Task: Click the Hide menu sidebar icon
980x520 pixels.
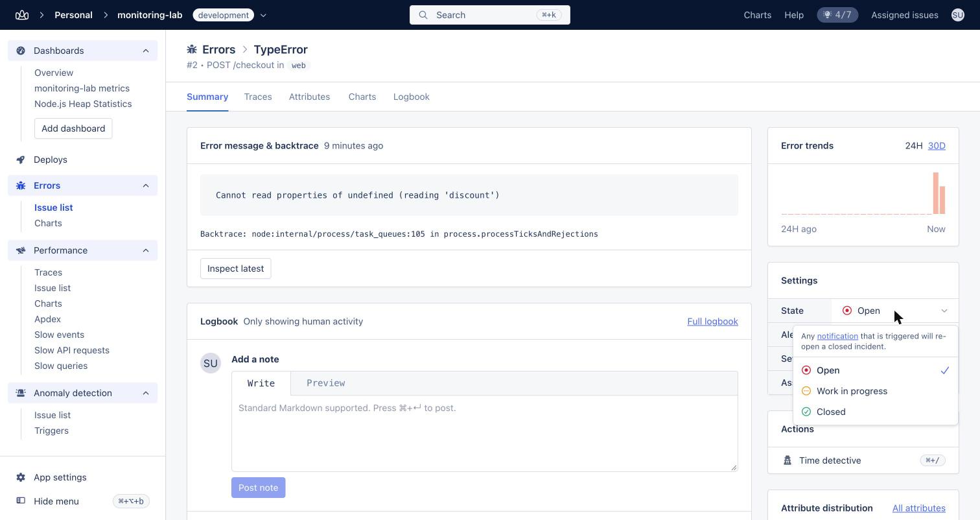Action: pyautogui.click(x=21, y=501)
